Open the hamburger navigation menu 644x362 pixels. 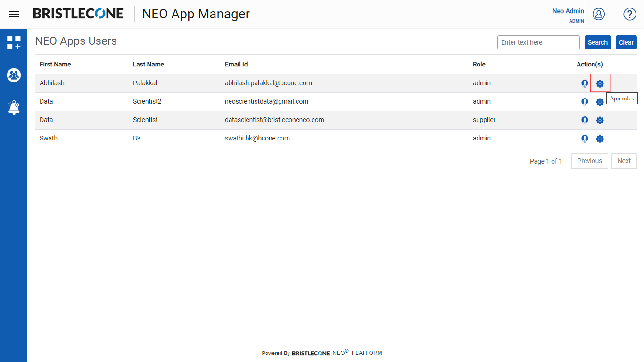(x=14, y=14)
